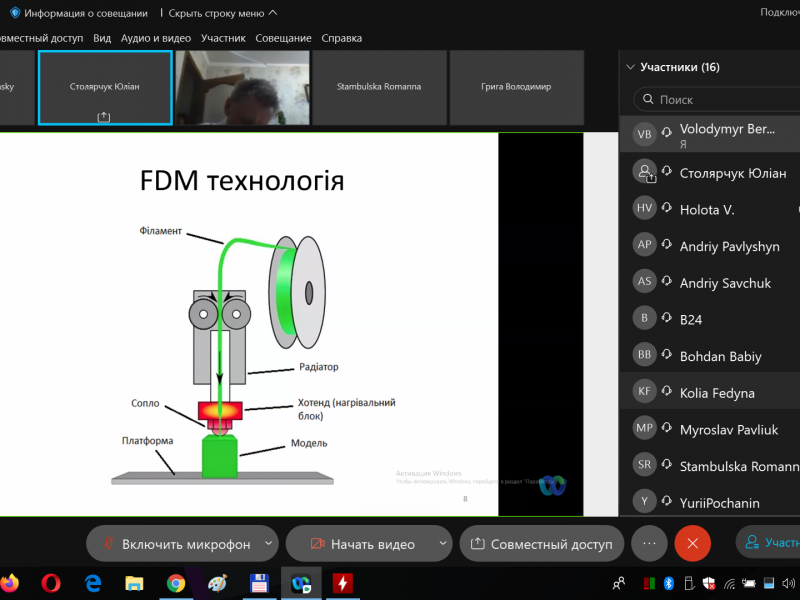Click the Совместный доступ share button
This screenshot has height=600, width=800.
click(541, 544)
